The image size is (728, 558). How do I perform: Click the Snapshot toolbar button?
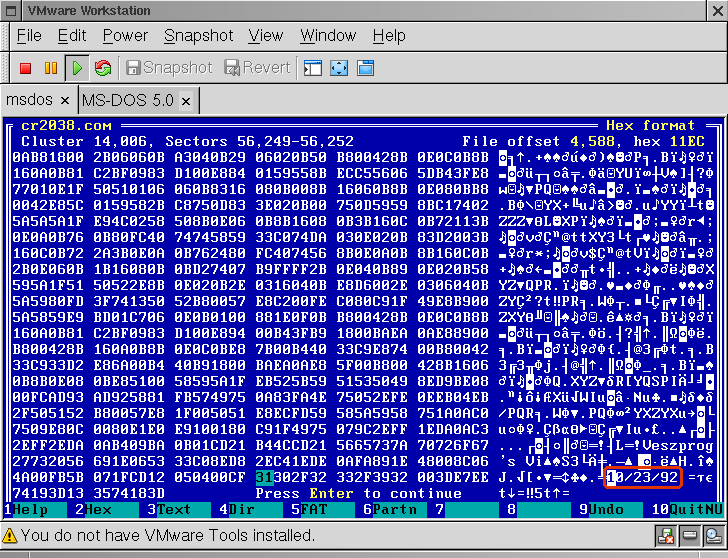[x=169, y=68]
